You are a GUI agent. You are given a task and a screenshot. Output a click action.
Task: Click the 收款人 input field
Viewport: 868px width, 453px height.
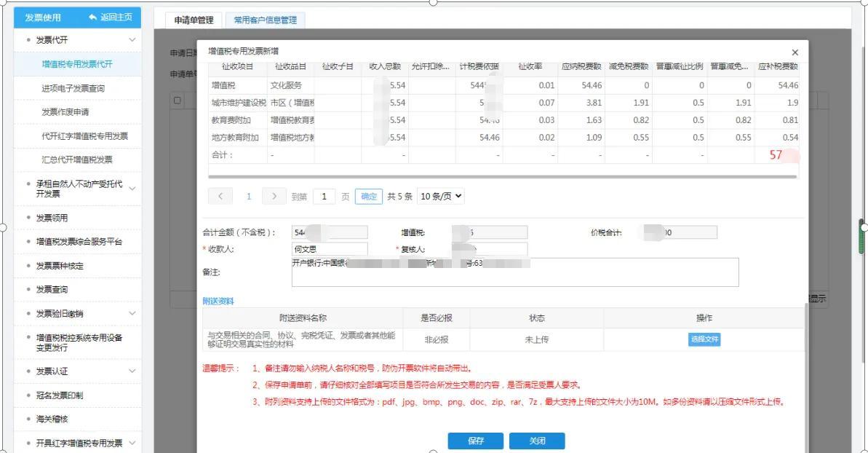click(x=330, y=249)
